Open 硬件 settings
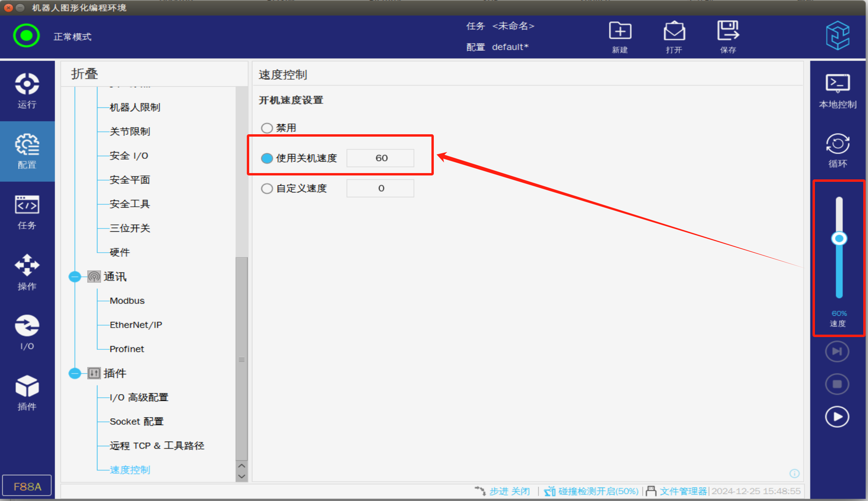The image size is (868, 501). [120, 252]
